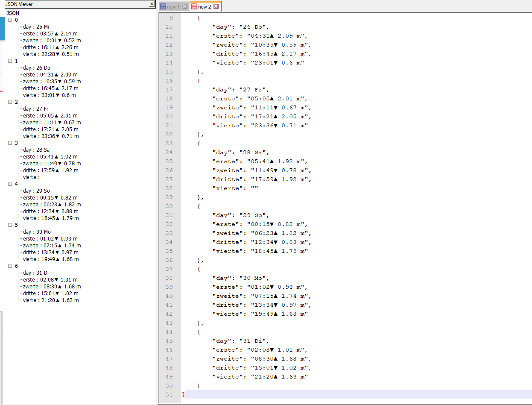Close the JSON Viewer panel
Viewport: 532px width, 405px height.
(152, 4)
